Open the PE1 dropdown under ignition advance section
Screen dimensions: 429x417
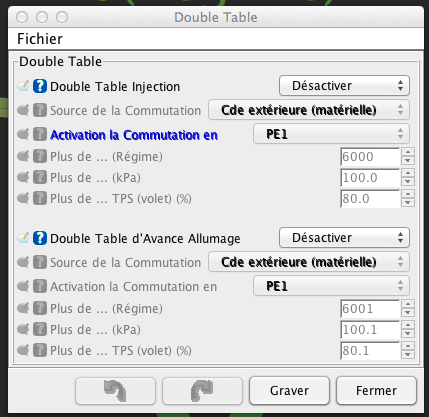(x=331, y=286)
